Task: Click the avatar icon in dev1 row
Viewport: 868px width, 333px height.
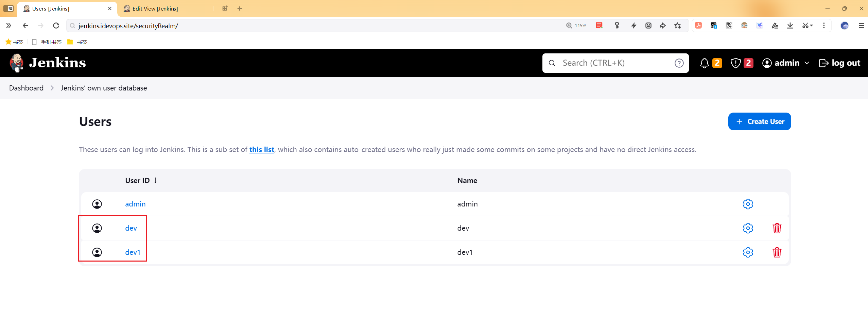Action: point(97,252)
